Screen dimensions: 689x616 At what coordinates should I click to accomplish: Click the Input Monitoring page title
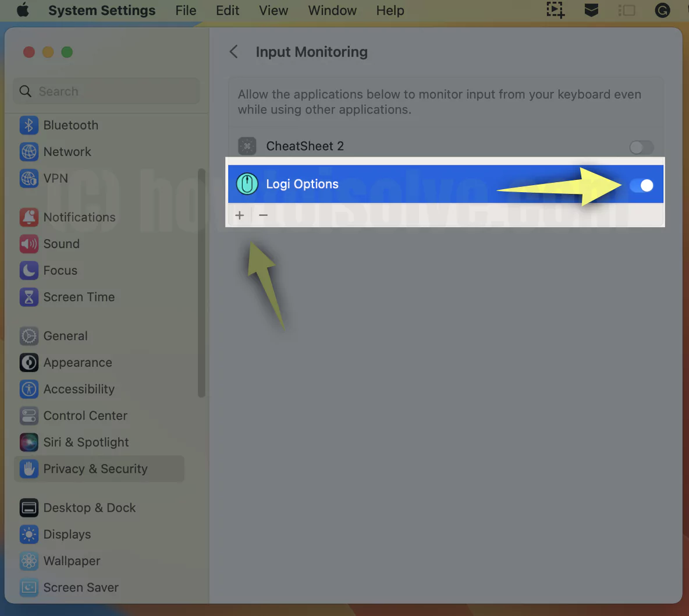coord(311,52)
